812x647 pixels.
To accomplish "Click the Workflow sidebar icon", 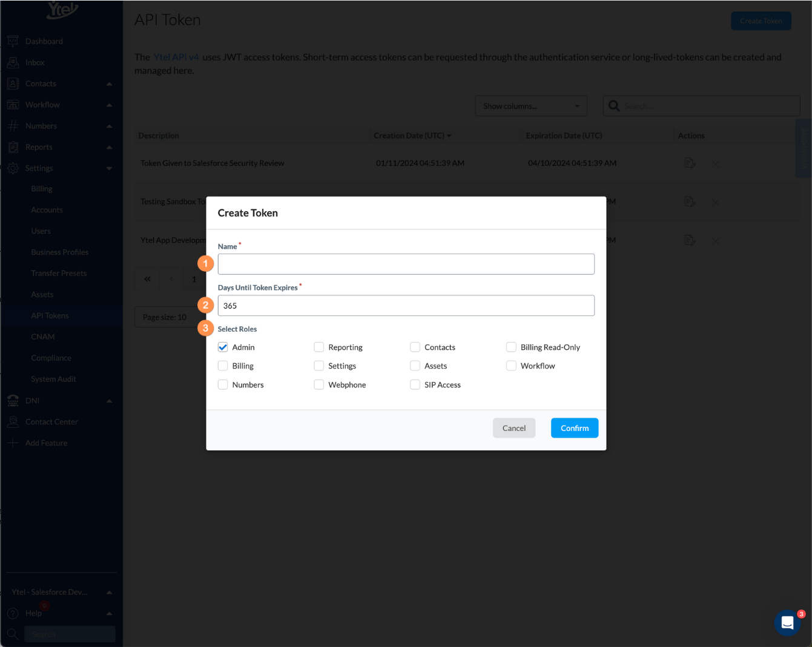I will (x=13, y=105).
